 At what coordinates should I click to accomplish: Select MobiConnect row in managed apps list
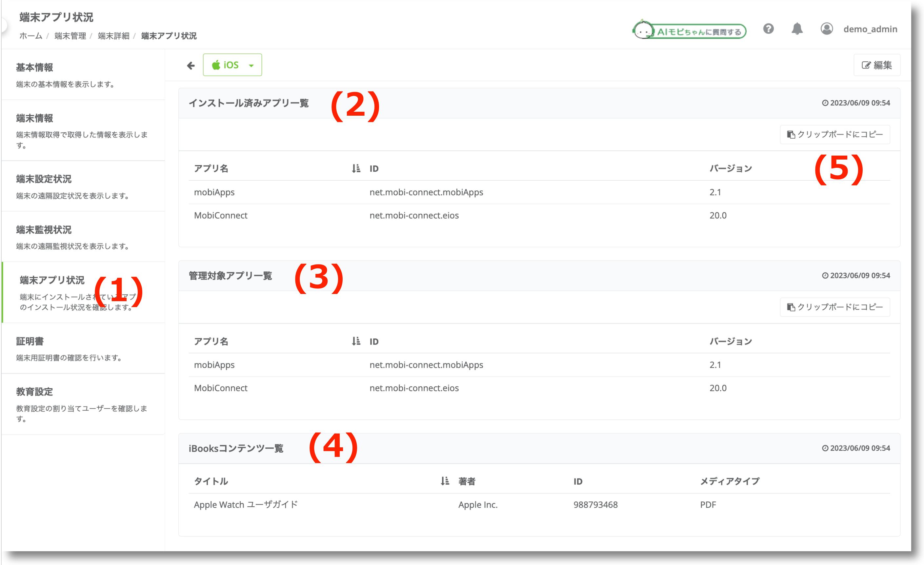(x=539, y=388)
